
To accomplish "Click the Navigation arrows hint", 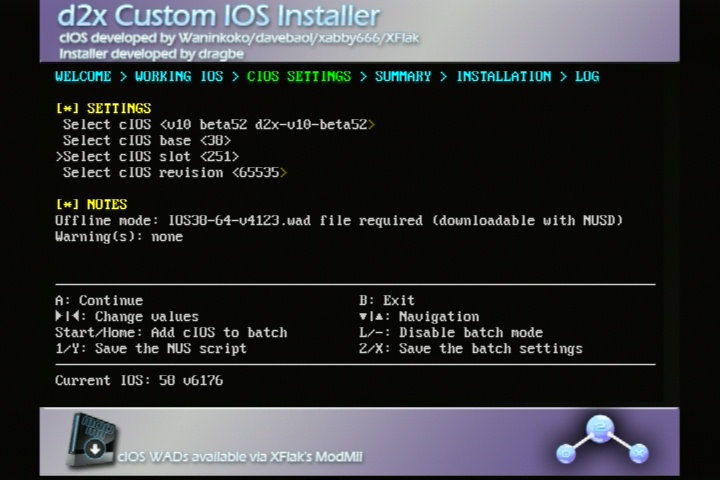I will [419, 316].
